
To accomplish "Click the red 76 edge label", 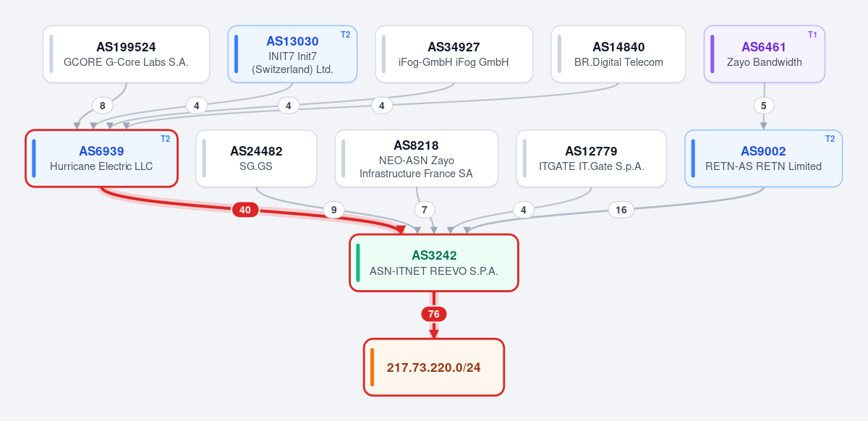I will coord(434,314).
